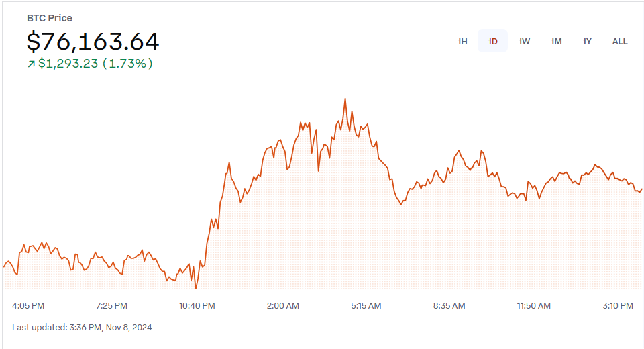Show the 1W price chart
The image size is (644, 349).
tap(524, 42)
